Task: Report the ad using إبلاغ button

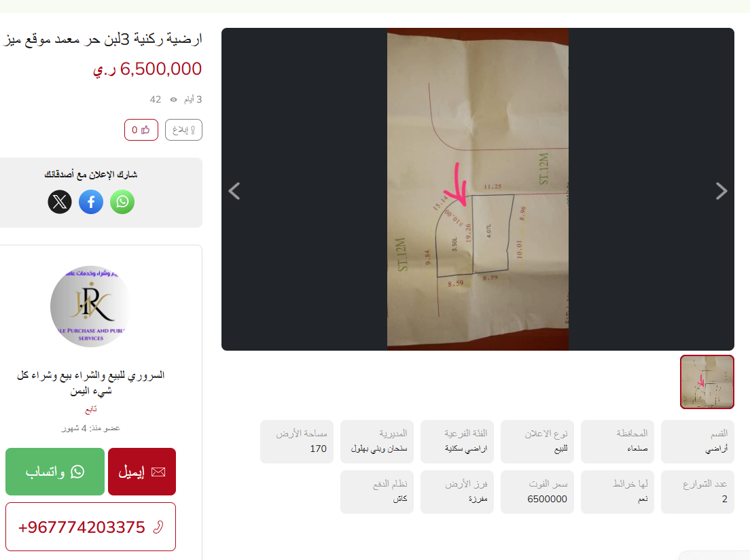Action: 183,130
